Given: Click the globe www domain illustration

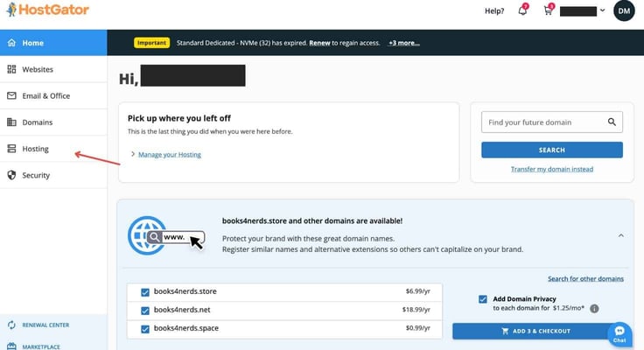Looking at the screenshot, I should pos(165,235).
